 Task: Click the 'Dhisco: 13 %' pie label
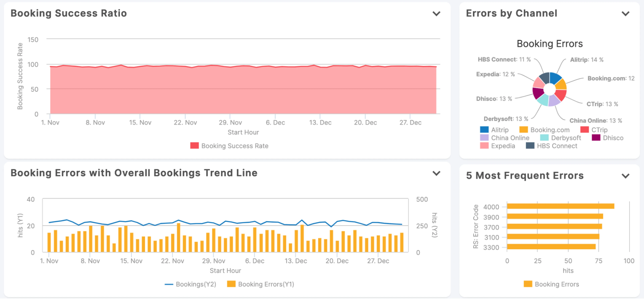pos(494,99)
